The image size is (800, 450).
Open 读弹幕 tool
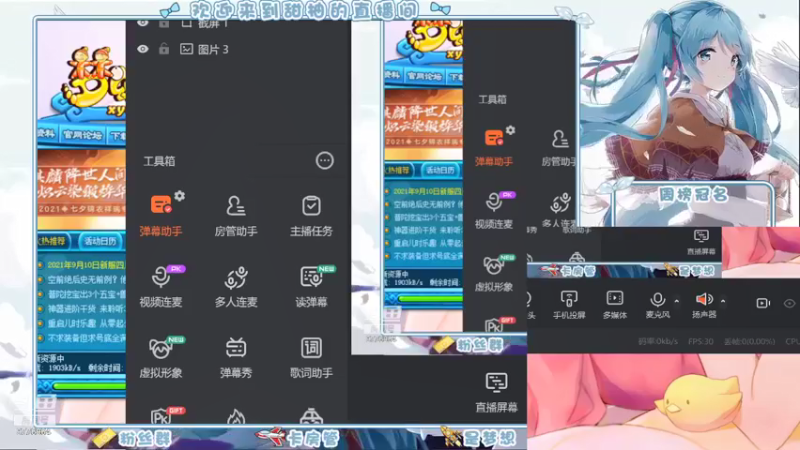311,286
